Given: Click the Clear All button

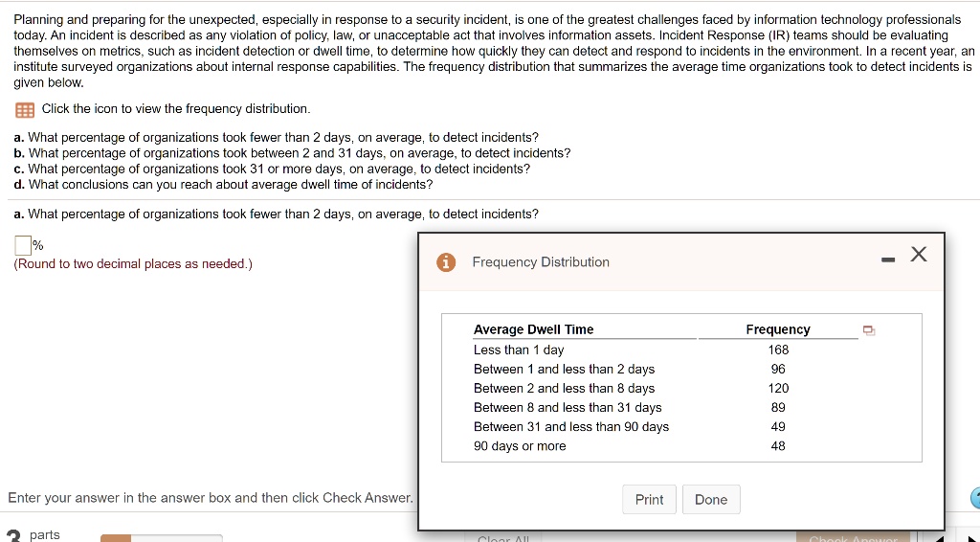Looking at the screenshot, I should (504, 537).
